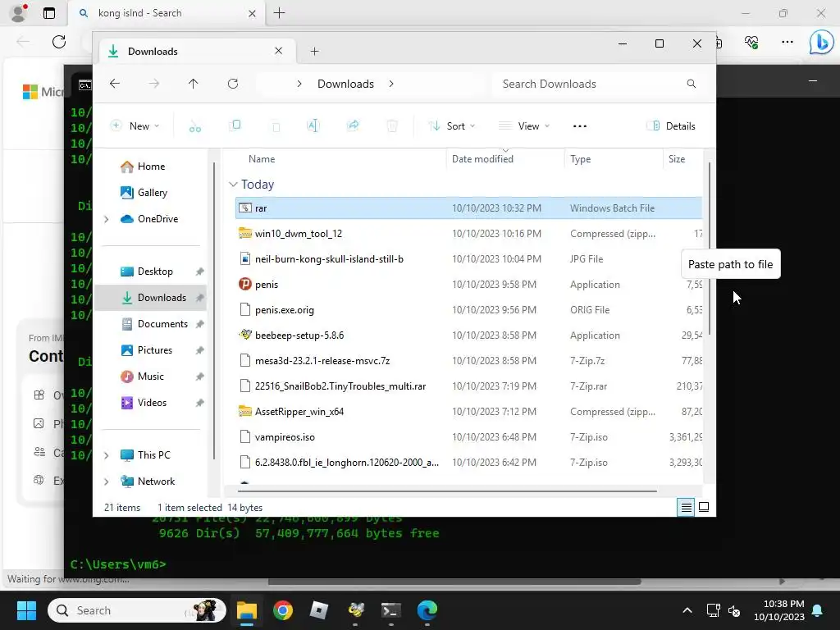
Task: Click the Paste clipboard icon in toolbar
Action: click(276, 126)
